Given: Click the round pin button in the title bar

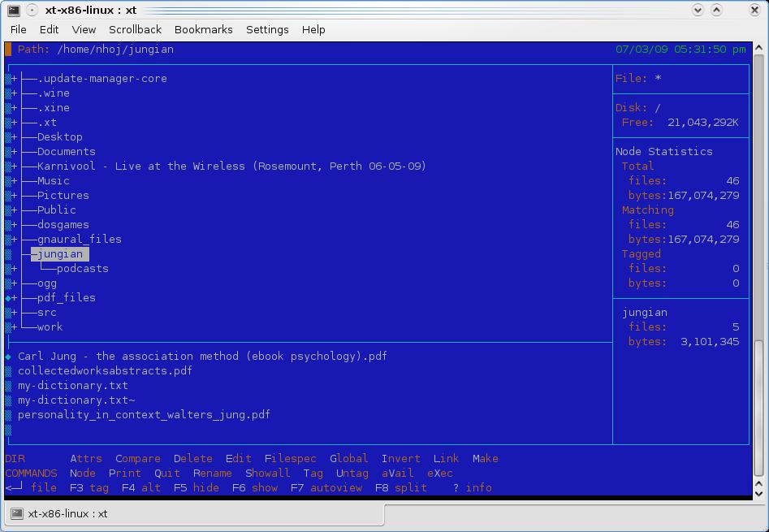Looking at the screenshot, I should [32, 10].
